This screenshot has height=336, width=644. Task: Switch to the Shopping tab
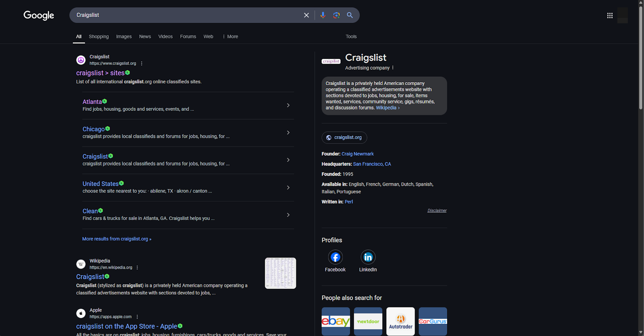[99, 37]
